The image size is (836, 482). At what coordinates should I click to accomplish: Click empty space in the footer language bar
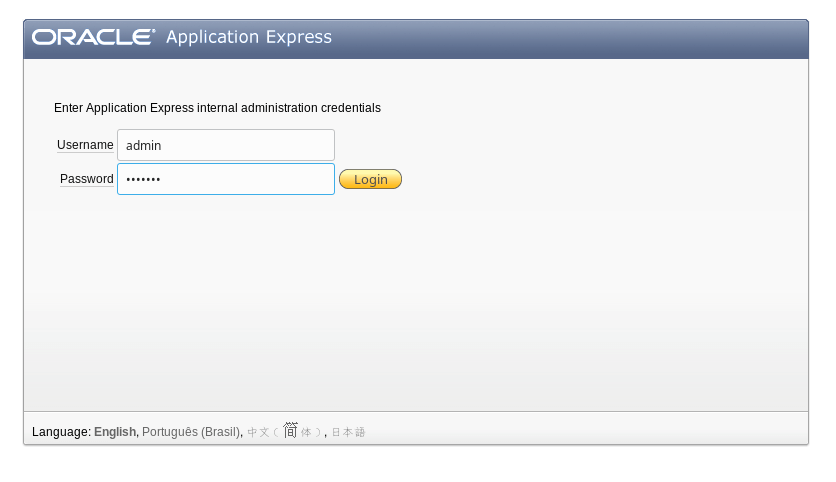pyautogui.click(x=600, y=430)
